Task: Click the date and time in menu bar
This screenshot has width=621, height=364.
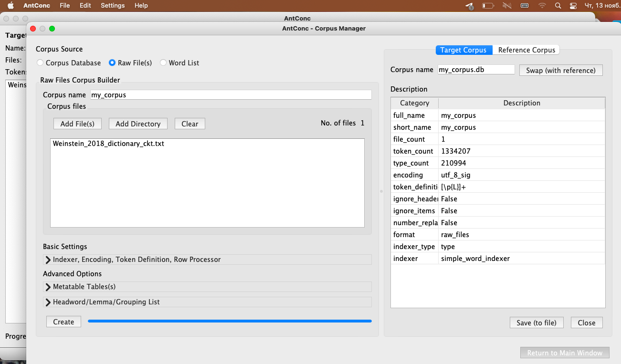Action: pyautogui.click(x=602, y=6)
